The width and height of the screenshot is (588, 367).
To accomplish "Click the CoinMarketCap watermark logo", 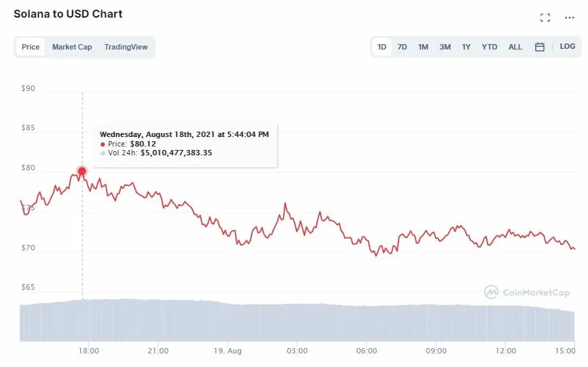I will [x=527, y=292].
